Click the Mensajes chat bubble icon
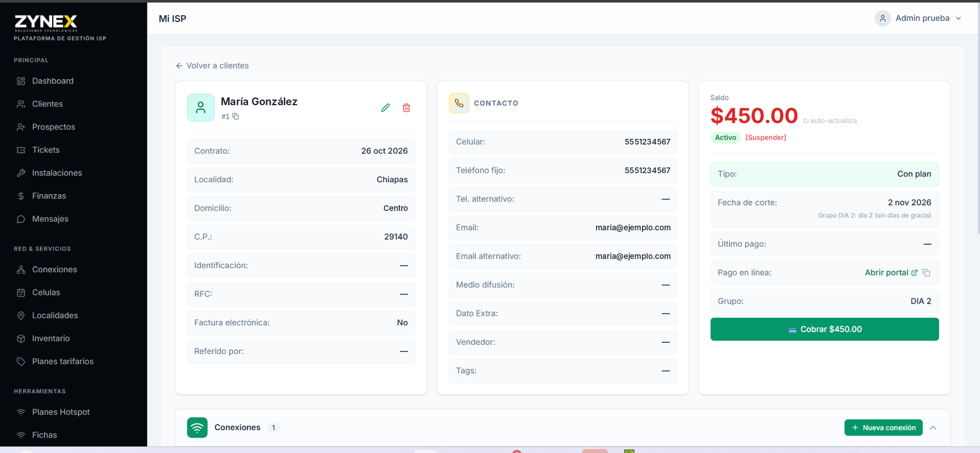Screen dimensions: 980x453 pyautogui.click(x=21, y=219)
